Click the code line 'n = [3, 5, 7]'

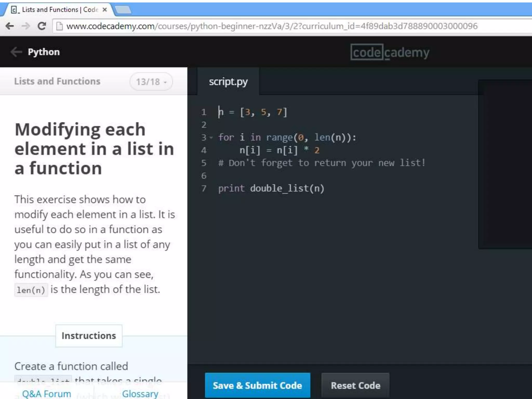coord(253,112)
